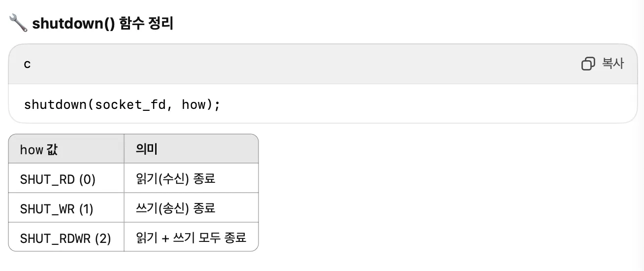Click the "읽기 + 쓰기 모두 종료" cell

pos(191,238)
